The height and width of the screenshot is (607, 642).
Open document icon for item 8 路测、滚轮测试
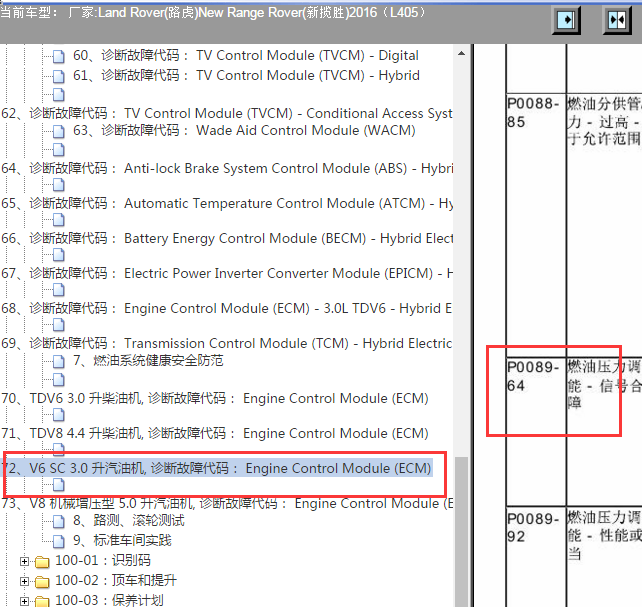pos(59,521)
